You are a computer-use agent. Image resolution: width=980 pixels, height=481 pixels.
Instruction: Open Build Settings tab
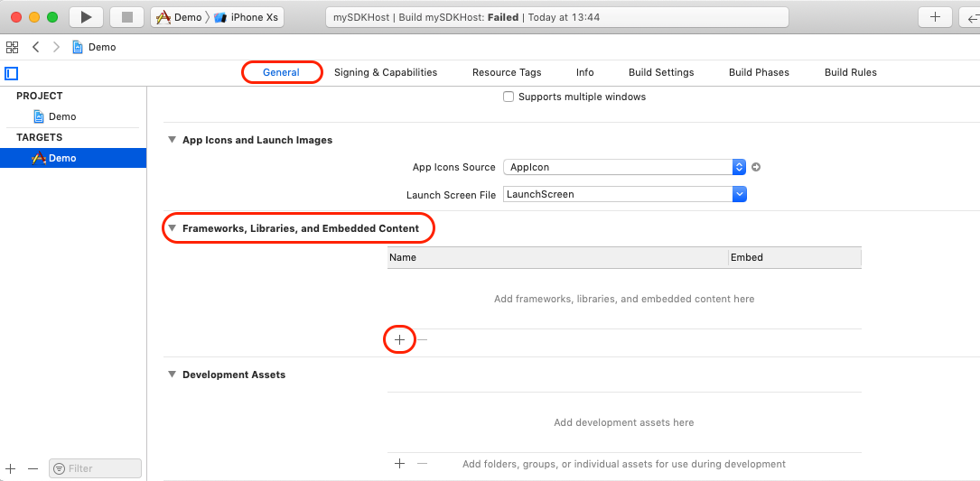(x=661, y=72)
